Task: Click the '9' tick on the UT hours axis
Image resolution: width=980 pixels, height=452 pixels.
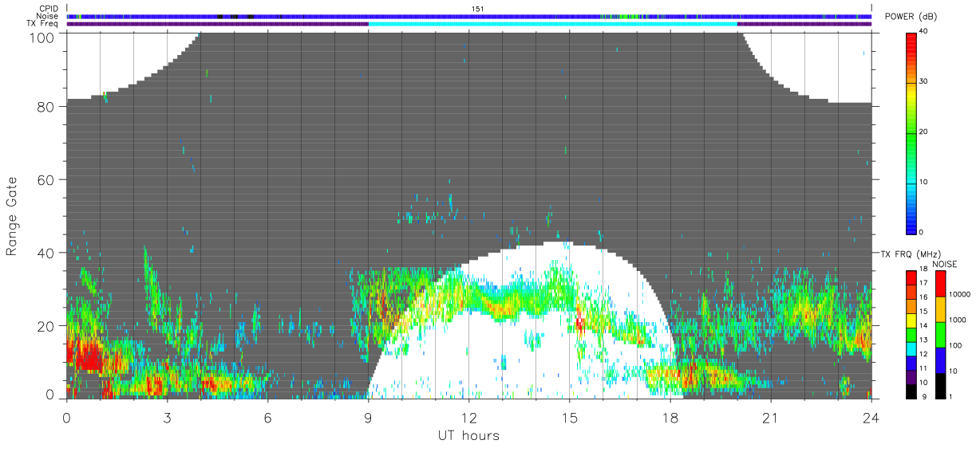Action: pos(369,418)
